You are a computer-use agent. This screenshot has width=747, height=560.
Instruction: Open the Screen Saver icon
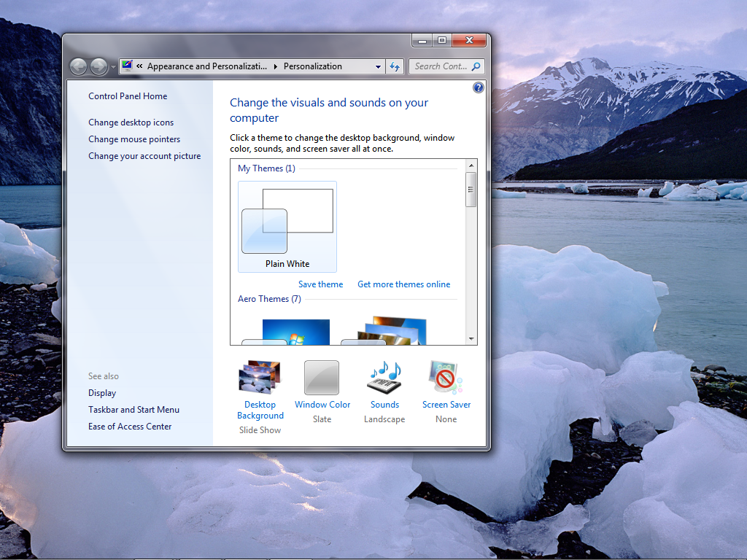click(446, 377)
